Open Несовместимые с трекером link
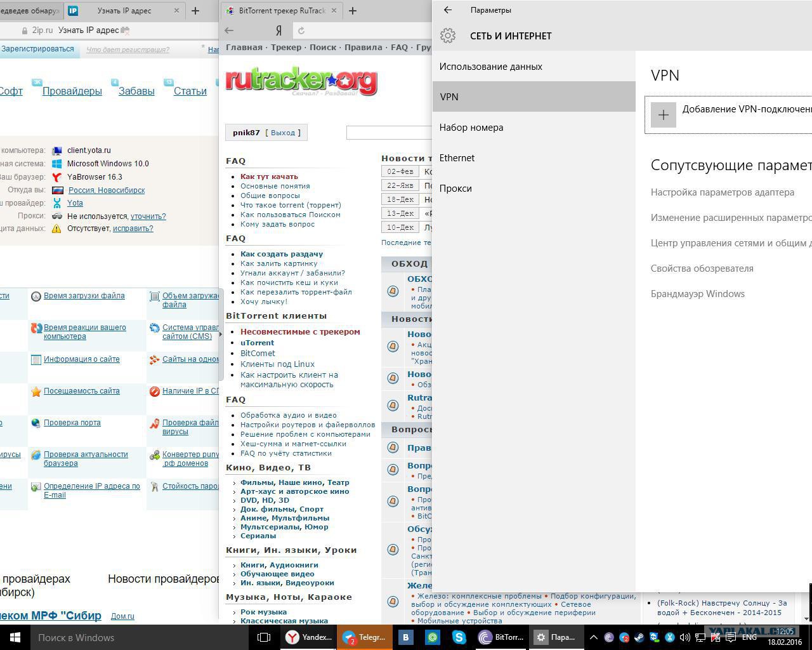The image size is (812, 650). click(x=300, y=331)
